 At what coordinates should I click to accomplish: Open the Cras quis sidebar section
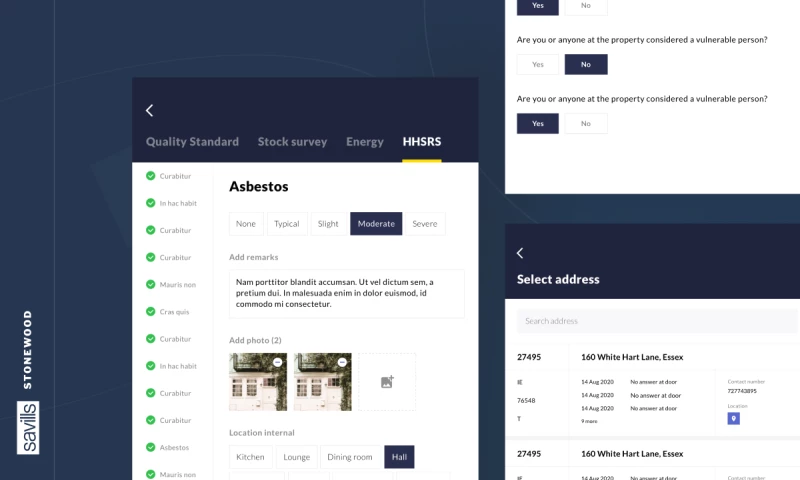[174, 312]
